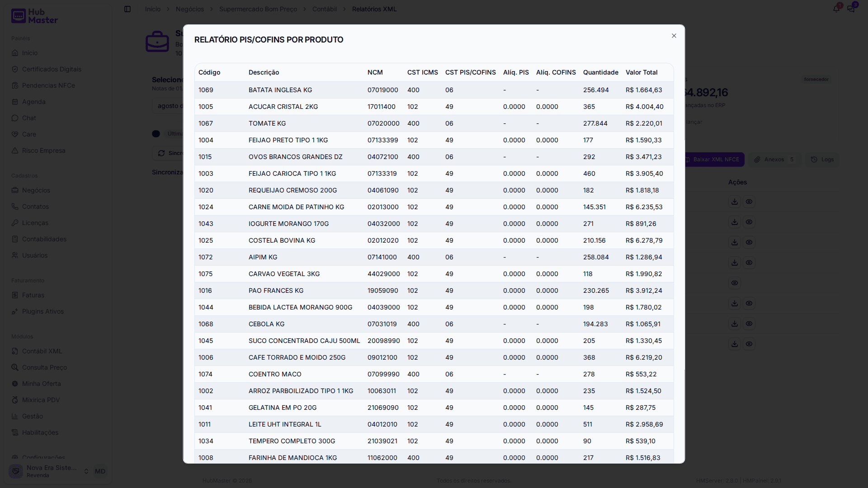868x488 pixels.
Task: Click the Plugins Ativos icon
Action: point(15,311)
